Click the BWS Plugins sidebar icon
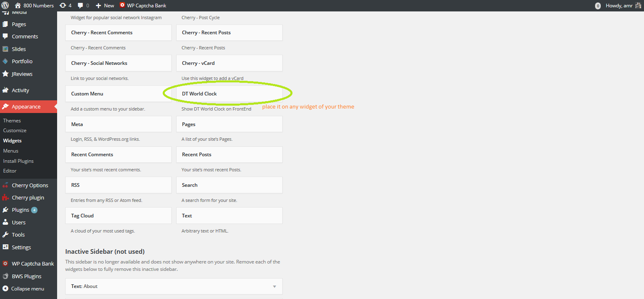The height and width of the screenshot is (299, 644). (x=5, y=276)
